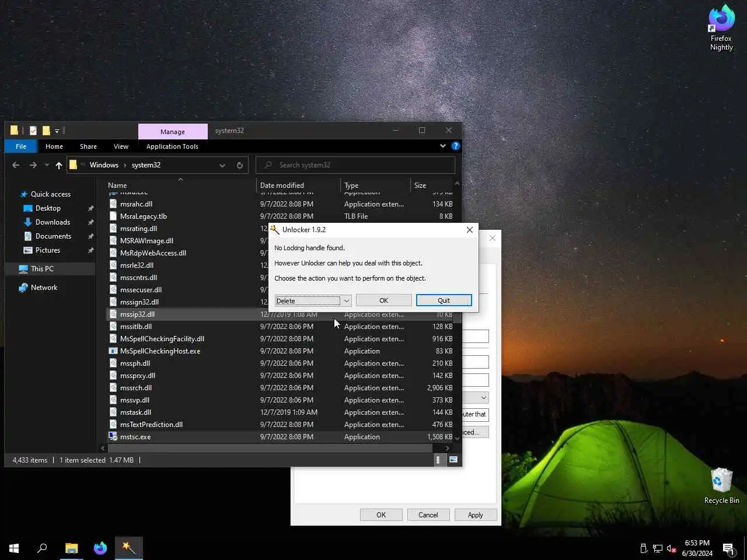Refresh the system32 folder view
Screen dimensions: 747x560
[x=239, y=165]
